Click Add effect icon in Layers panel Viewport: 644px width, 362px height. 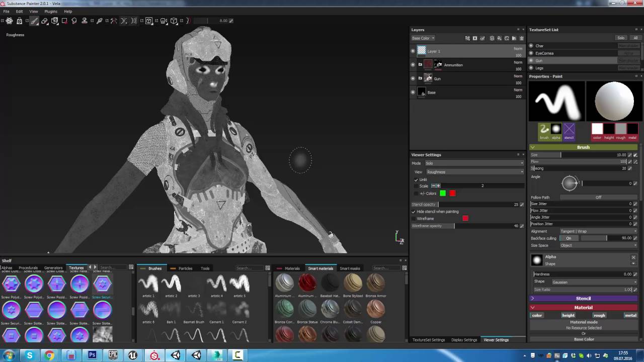[467, 38]
